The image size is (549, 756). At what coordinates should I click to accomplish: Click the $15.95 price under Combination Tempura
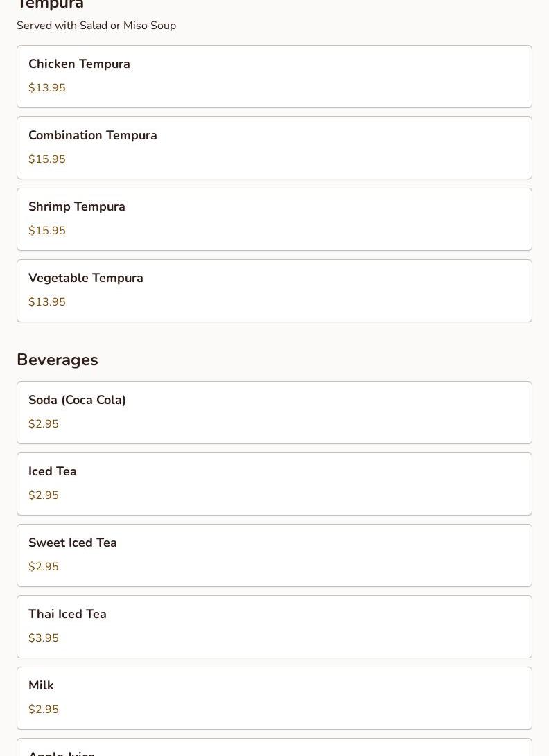tap(47, 159)
